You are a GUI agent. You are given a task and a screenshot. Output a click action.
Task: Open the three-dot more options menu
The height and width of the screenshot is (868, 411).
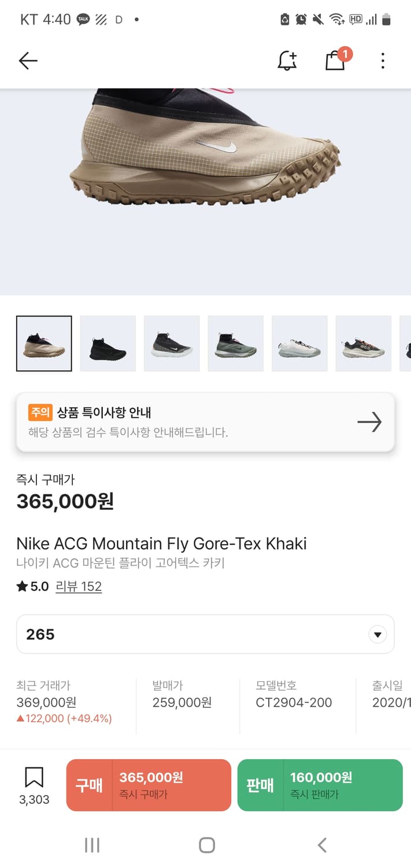[x=383, y=61]
